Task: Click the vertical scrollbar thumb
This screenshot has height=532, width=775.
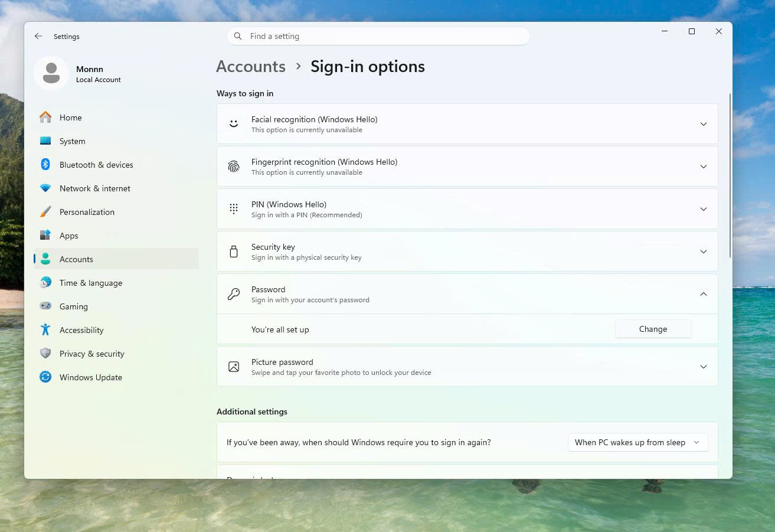Action: tap(730, 175)
